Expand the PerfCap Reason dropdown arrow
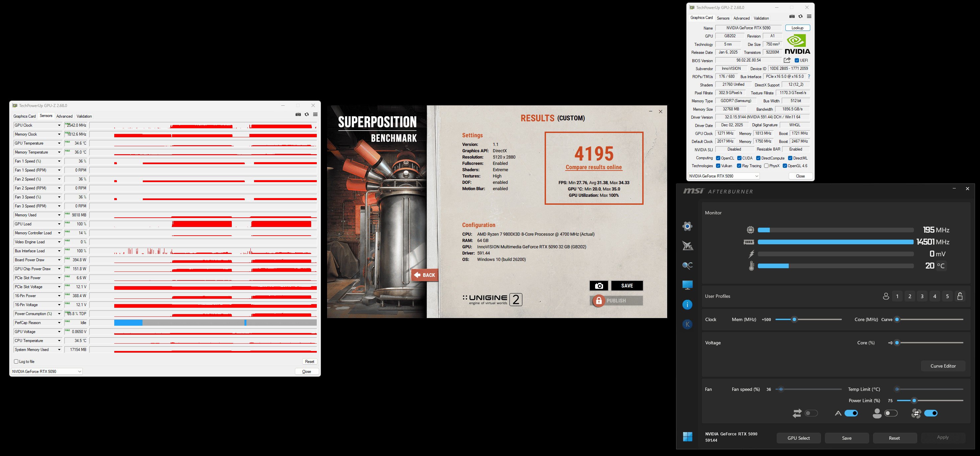 [x=59, y=323]
